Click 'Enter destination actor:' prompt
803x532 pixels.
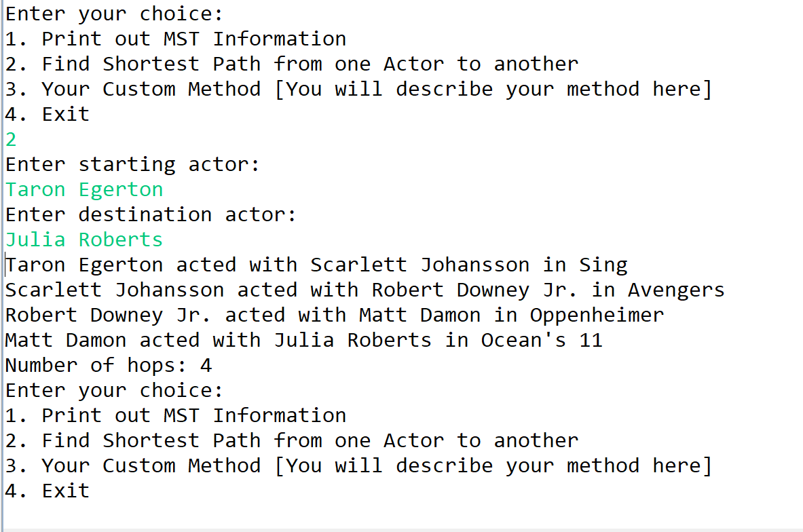(151, 214)
